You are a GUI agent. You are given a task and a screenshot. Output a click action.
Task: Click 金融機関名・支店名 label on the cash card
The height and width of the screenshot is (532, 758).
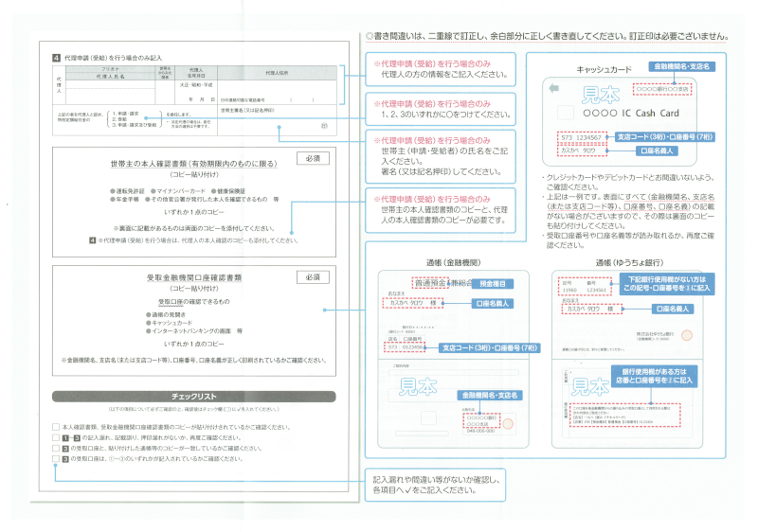(x=681, y=66)
